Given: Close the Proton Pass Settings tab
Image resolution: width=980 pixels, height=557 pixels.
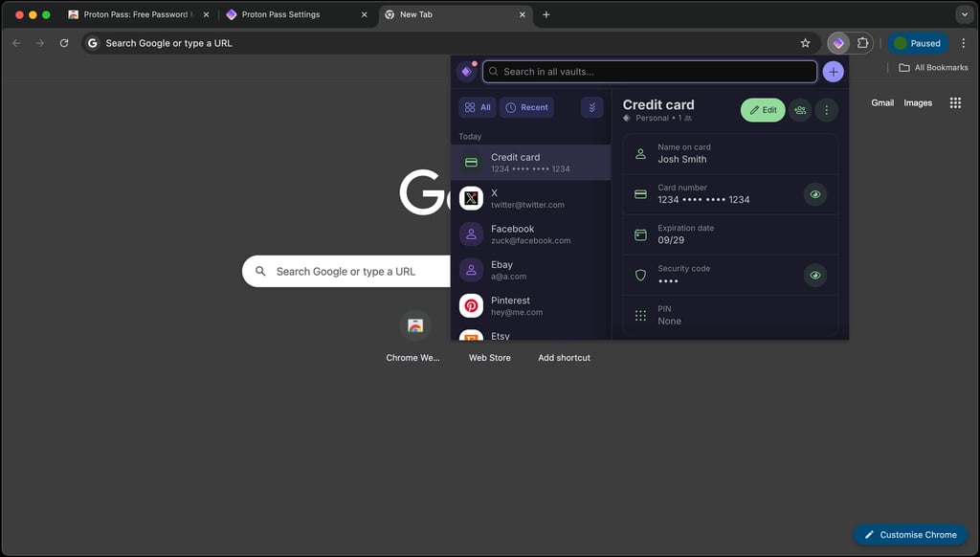Looking at the screenshot, I should pyautogui.click(x=365, y=14).
